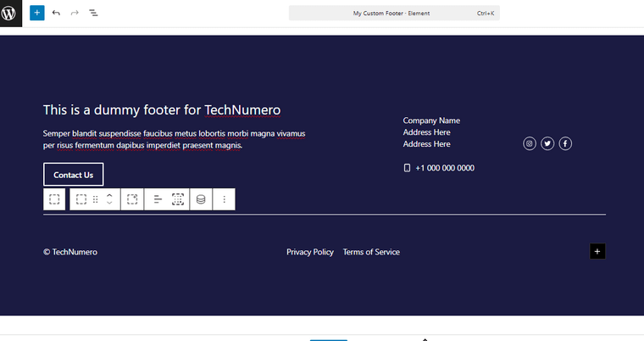Screen dimensions: 644x341
Task: Open the Privacy Policy link
Action: click(310, 252)
